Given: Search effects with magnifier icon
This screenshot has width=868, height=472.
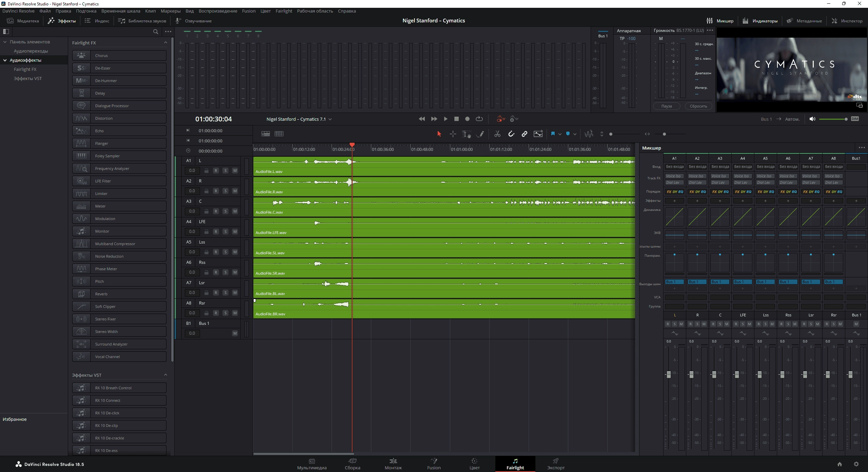Looking at the screenshot, I should pos(156,32).
